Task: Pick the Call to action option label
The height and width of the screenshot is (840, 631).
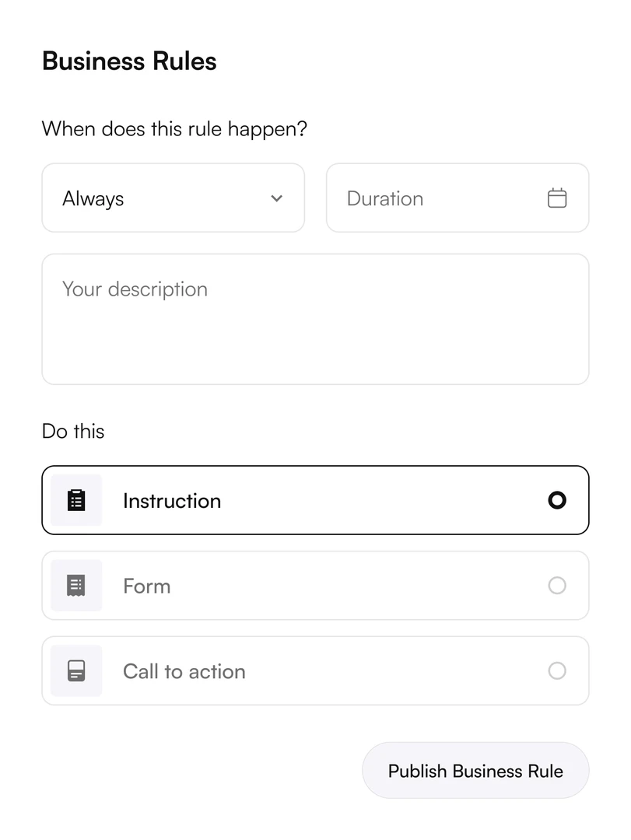Action: (184, 672)
